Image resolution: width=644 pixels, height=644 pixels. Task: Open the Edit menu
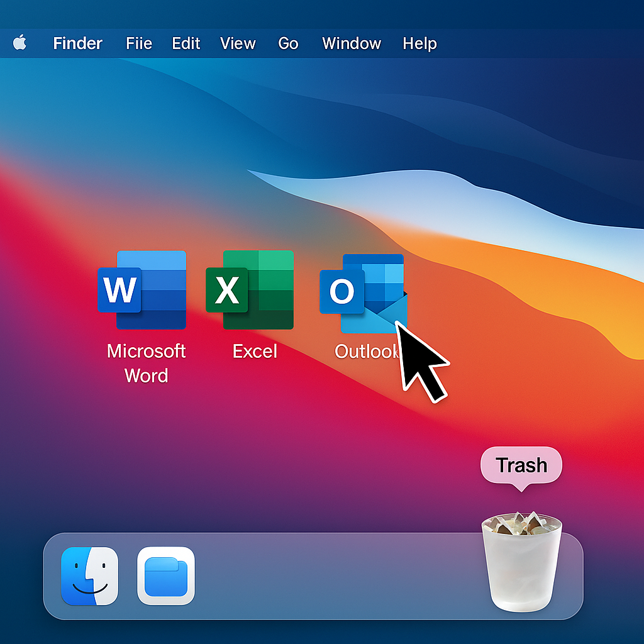pos(186,43)
